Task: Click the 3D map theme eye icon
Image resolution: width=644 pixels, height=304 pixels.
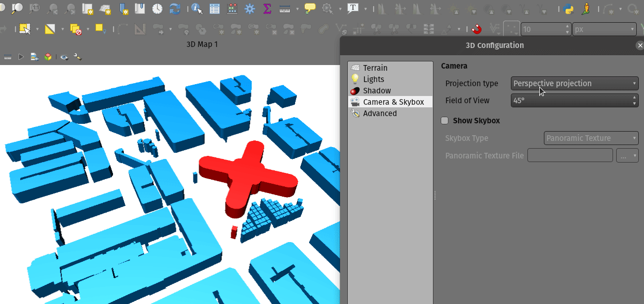Action: (64, 57)
